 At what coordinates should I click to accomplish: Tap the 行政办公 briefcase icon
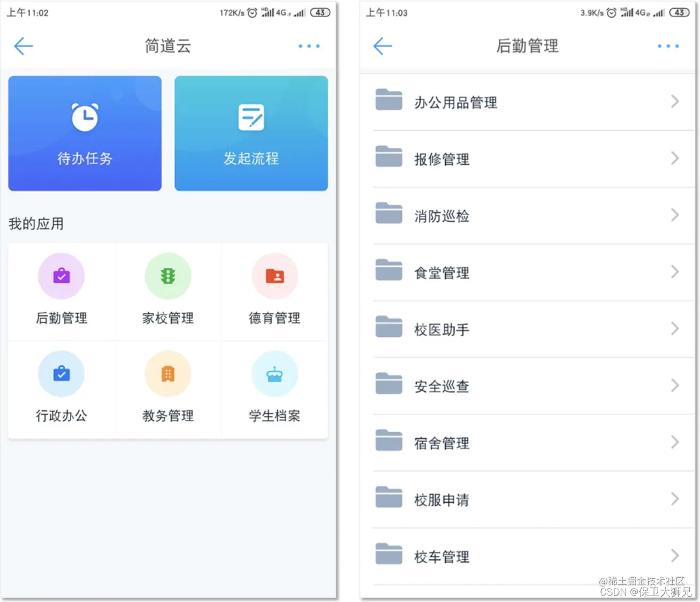(61, 373)
